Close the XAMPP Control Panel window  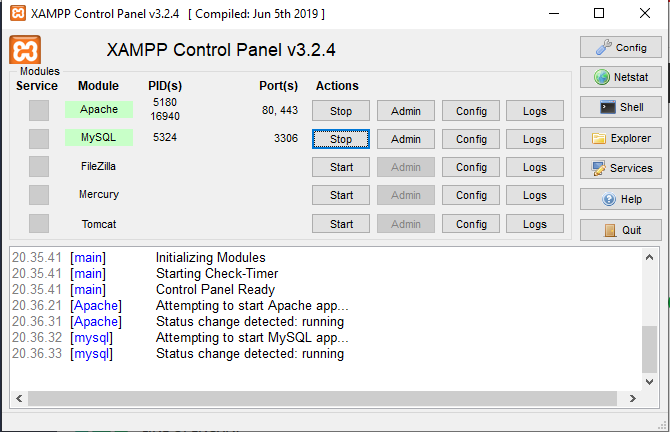click(x=645, y=13)
